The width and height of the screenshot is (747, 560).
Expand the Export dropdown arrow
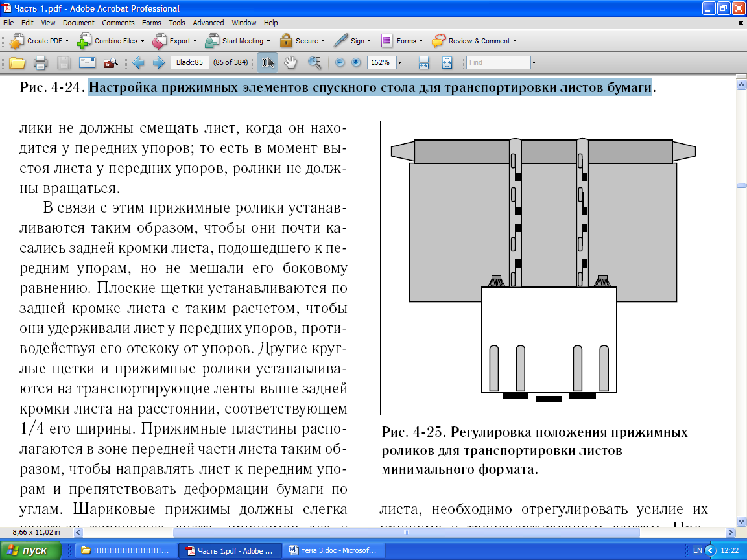[195, 41]
